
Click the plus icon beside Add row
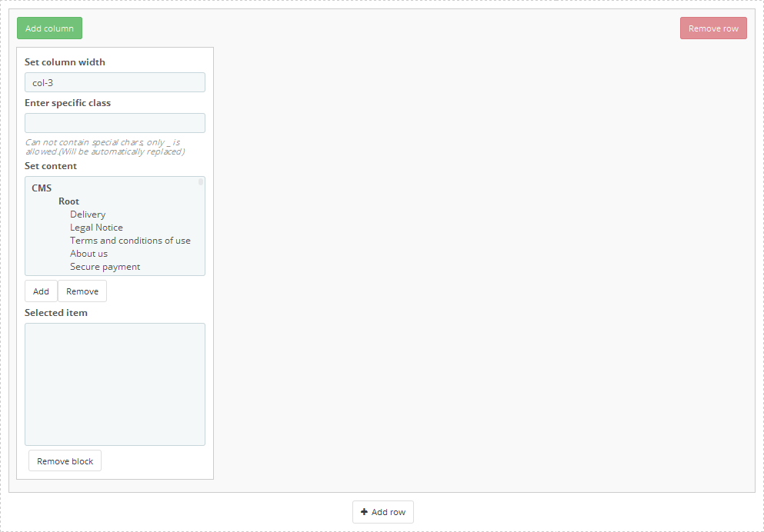coord(364,512)
